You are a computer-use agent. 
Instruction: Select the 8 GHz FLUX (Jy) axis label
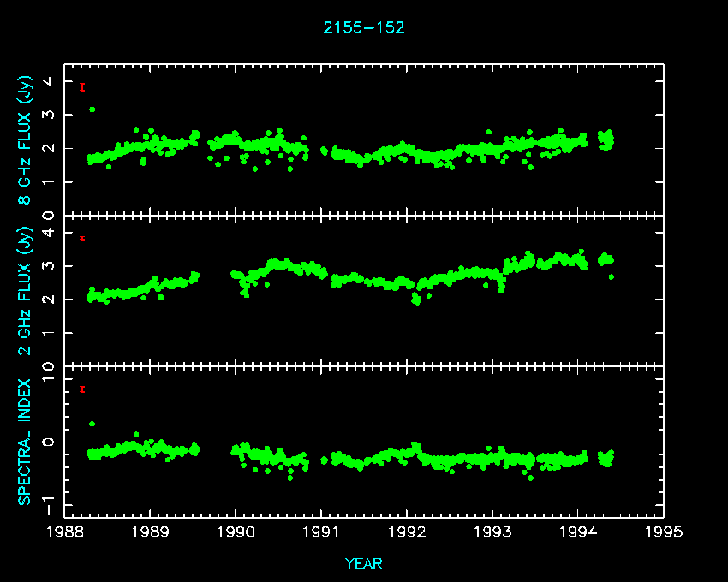coord(25,140)
